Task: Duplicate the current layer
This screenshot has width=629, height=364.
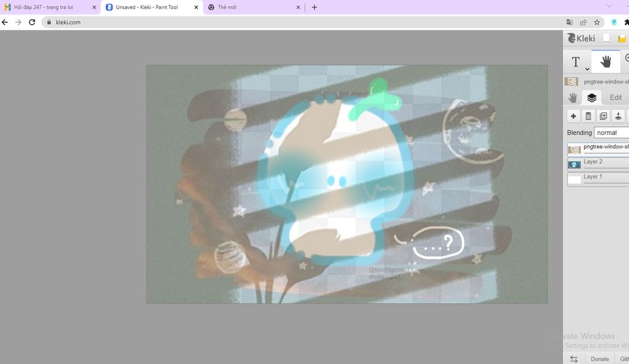Action: point(603,116)
